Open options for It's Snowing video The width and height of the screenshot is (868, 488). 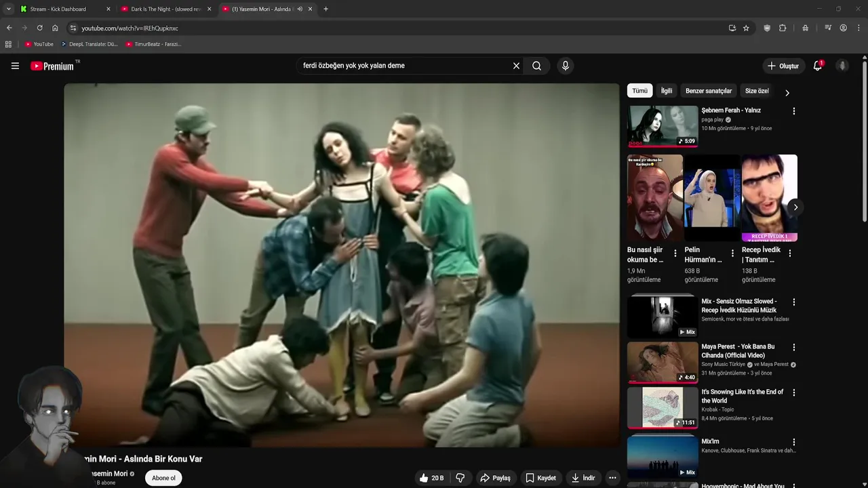pyautogui.click(x=794, y=392)
